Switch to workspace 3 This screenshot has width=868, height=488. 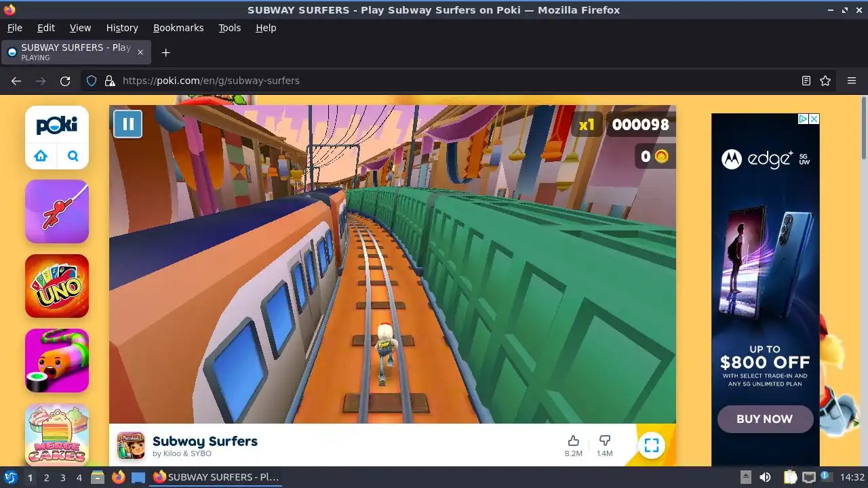[x=62, y=477]
